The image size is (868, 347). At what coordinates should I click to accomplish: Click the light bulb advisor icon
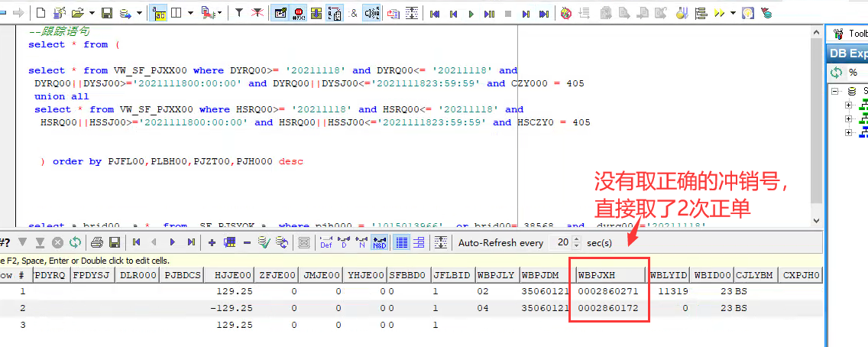[x=748, y=13]
